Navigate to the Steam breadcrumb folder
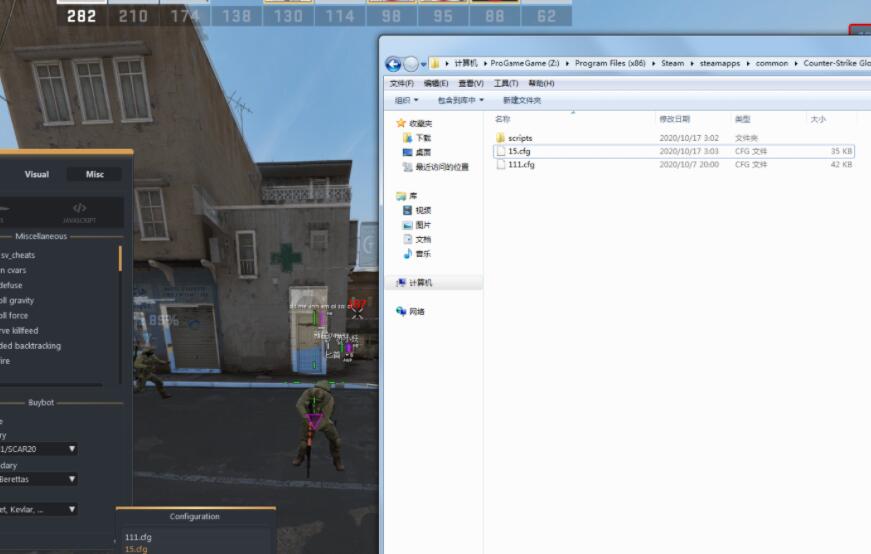This screenshot has width=871, height=554. coord(672,63)
